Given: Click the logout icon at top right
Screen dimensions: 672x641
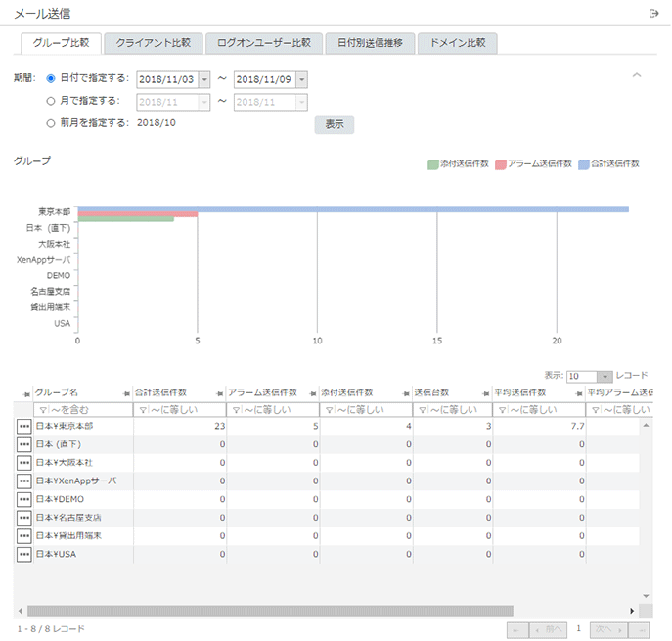Looking at the screenshot, I should tap(653, 13).
